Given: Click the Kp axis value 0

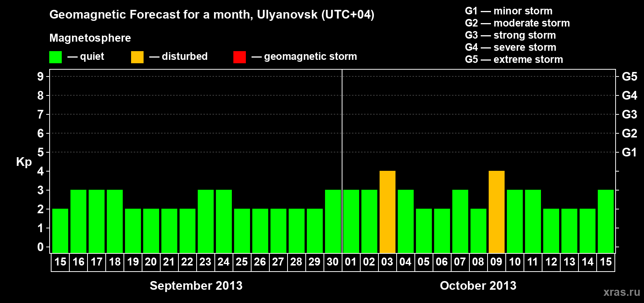Looking at the screenshot, I should (41, 247).
